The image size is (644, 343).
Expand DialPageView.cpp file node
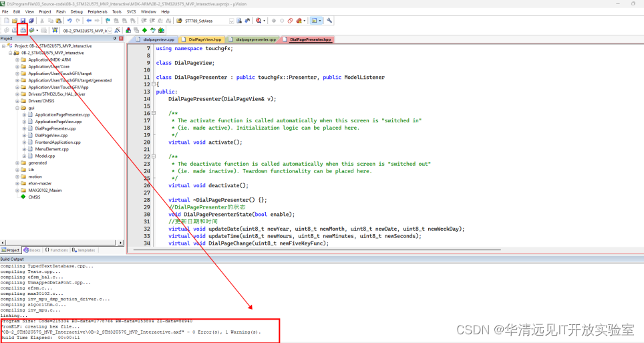tap(24, 135)
